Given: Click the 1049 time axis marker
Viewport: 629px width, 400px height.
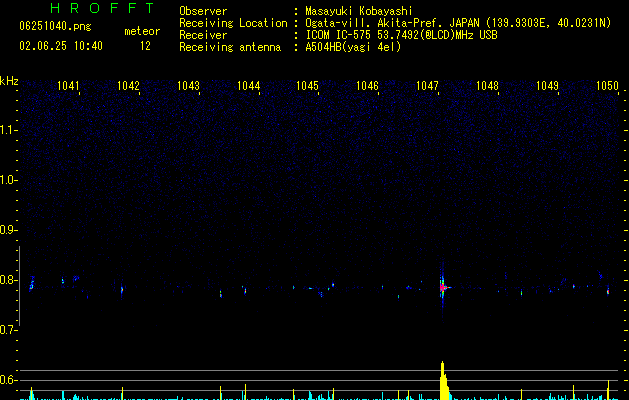Looking at the screenshot, I should pos(547,86).
